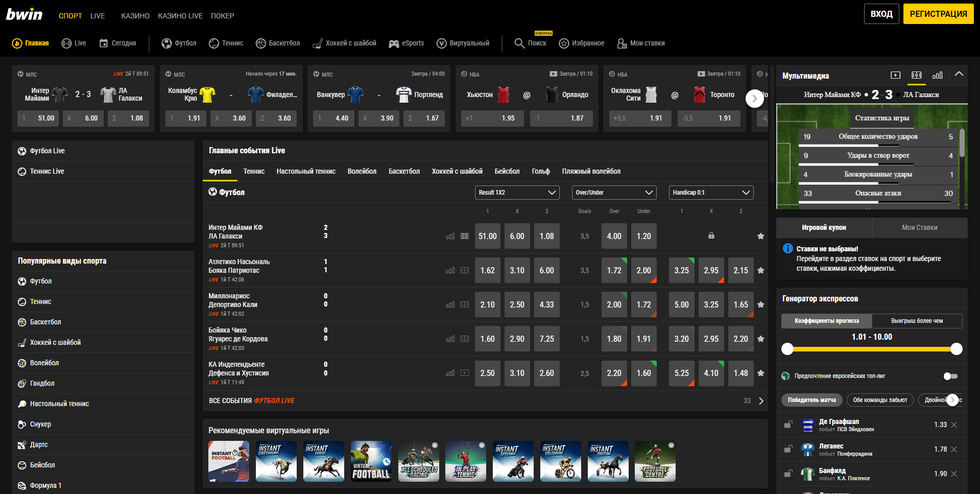Favorite the Бойяка Чико match star
Screen dimensions: 980x494
coord(761,339)
